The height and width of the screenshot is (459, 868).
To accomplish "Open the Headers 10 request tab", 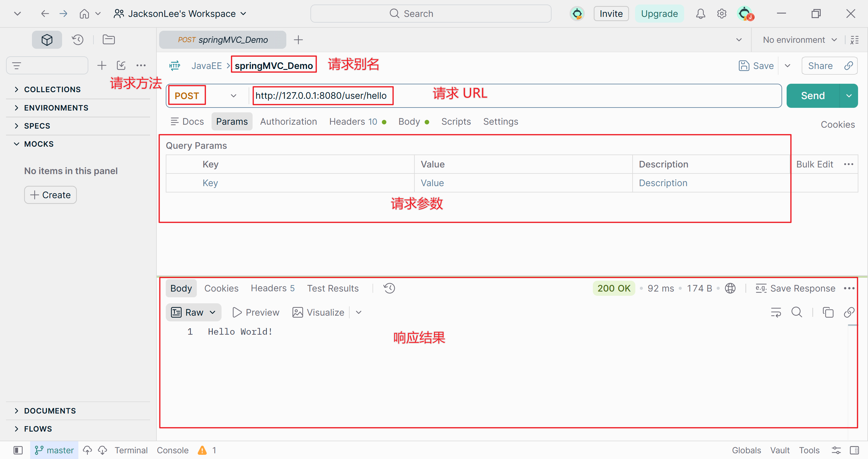I will pyautogui.click(x=357, y=122).
